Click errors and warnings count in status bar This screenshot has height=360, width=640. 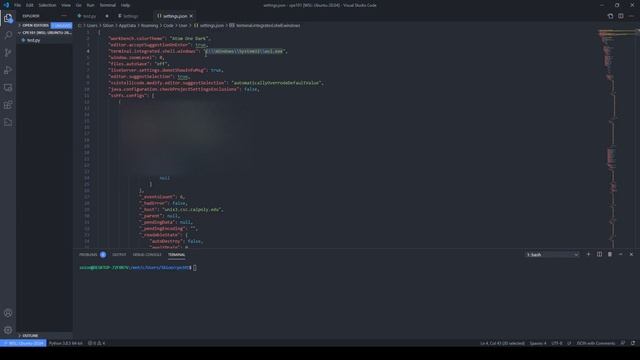96,343
